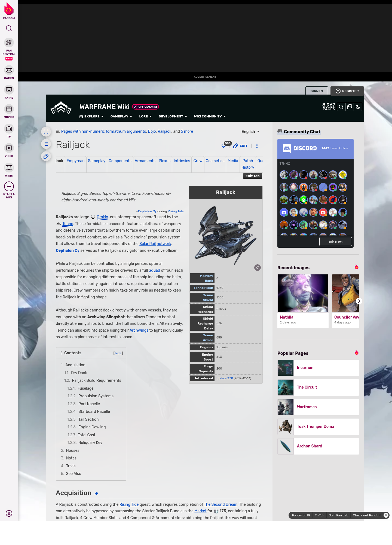Open the wiki Discuss icon
Image resolution: width=392 pixels, height=545 pixels.
point(350,107)
